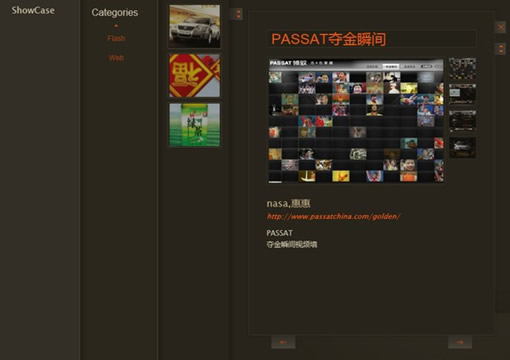Click the left arrow previous button
The image size is (510, 360).
(x=283, y=342)
